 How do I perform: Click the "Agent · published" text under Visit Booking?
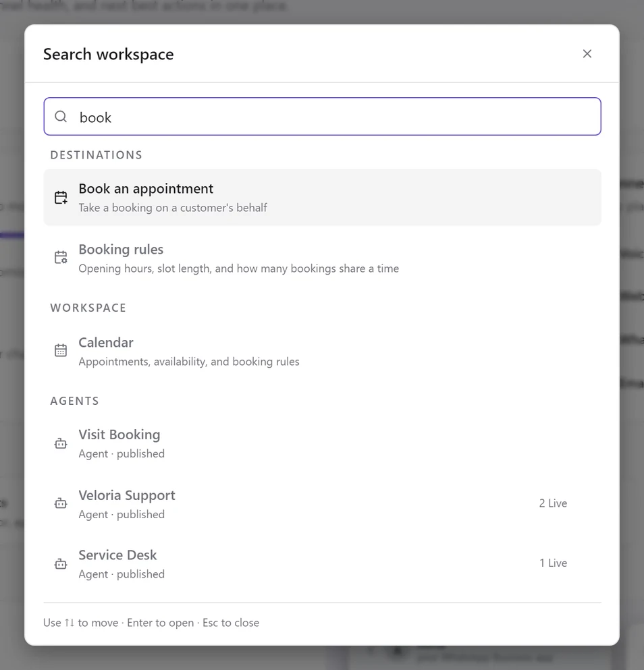tap(122, 454)
